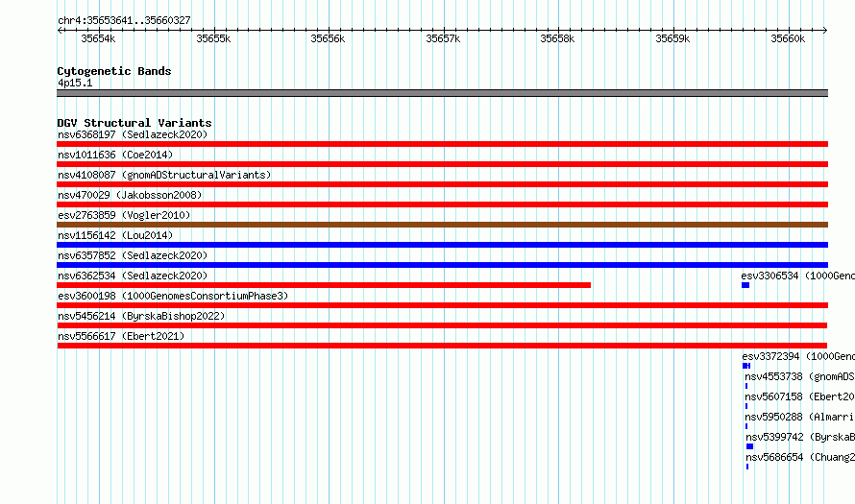Viewport: 855px width, 504px height.
Task: Click the brown bar for esv2763859
Action: click(442, 225)
